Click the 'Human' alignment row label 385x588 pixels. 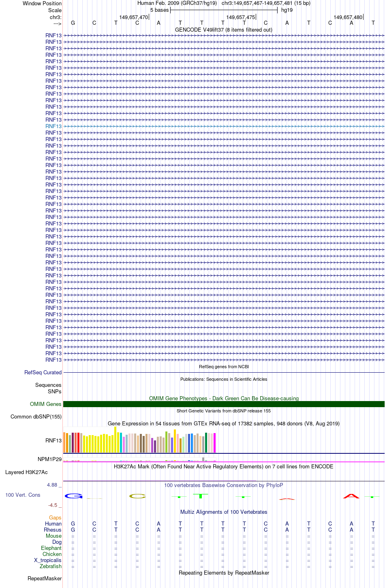pyautogui.click(x=53, y=524)
